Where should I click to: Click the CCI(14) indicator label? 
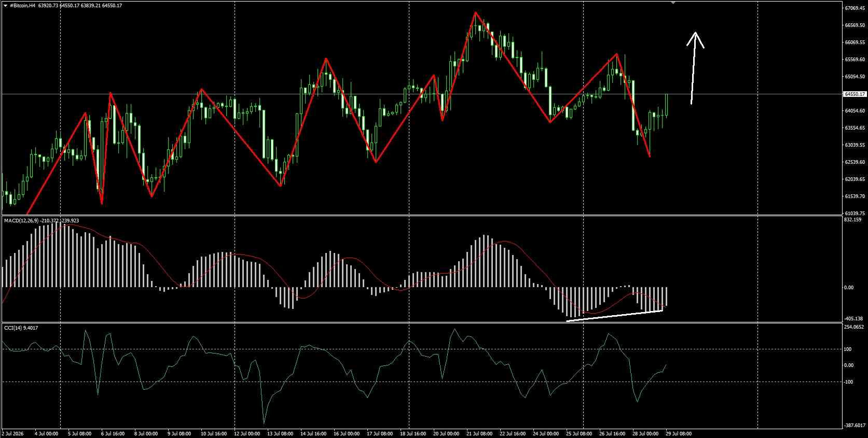pyautogui.click(x=13, y=328)
